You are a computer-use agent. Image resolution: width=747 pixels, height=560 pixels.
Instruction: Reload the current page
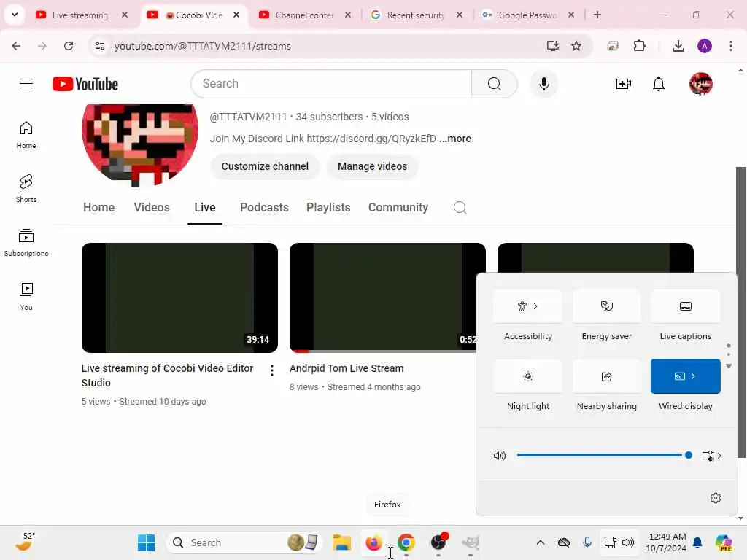[x=69, y=46]
